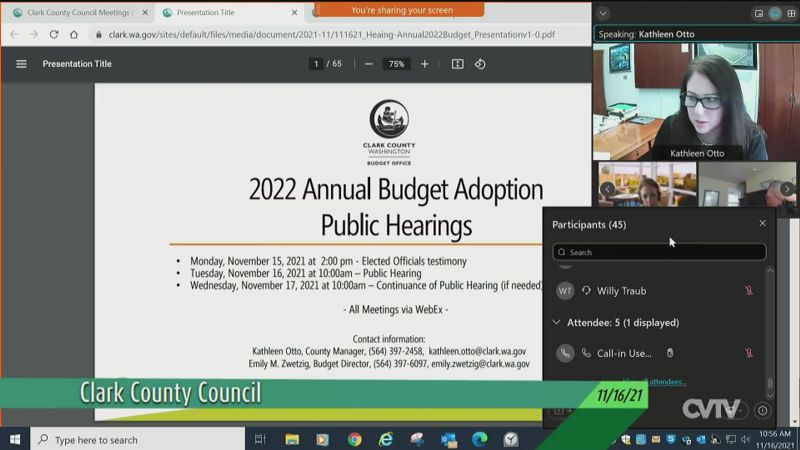Collapse the Attendee section
Screen dimensions: 800x450
pyautogui.click(x=557, y=323)
